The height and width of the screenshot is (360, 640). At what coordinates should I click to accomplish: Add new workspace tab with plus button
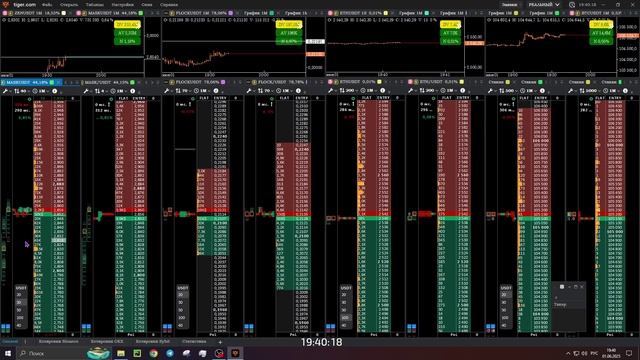click(220, 342)
